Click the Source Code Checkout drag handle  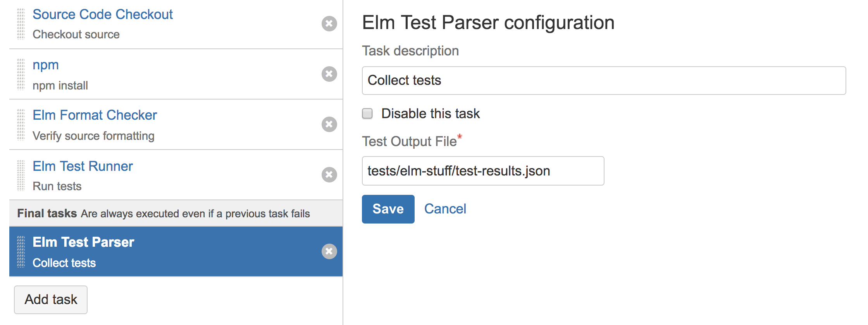(x=21, y=24)
